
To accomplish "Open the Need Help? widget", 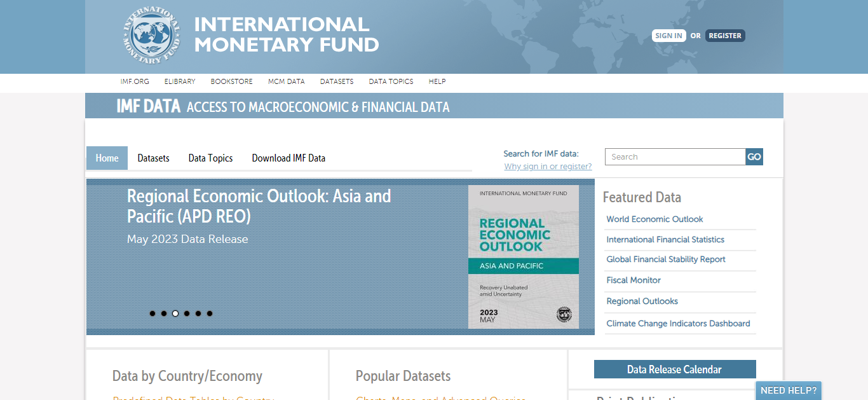I will (788, 390).
